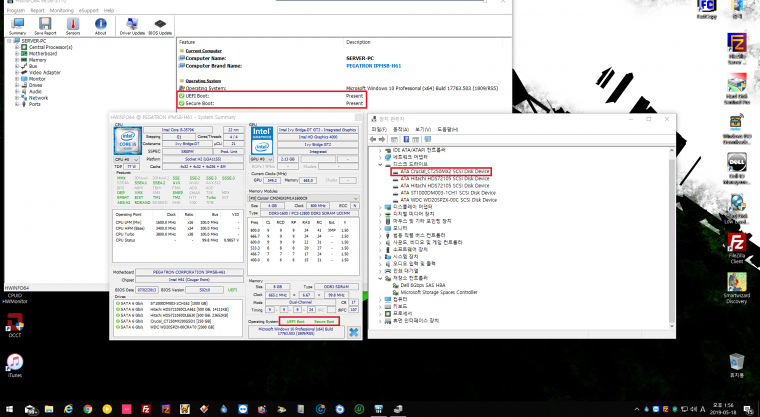Screen dimensions: 760x417
Task: Select the Monitor item in HWiNFO tree
Action: tap(37, 79)
